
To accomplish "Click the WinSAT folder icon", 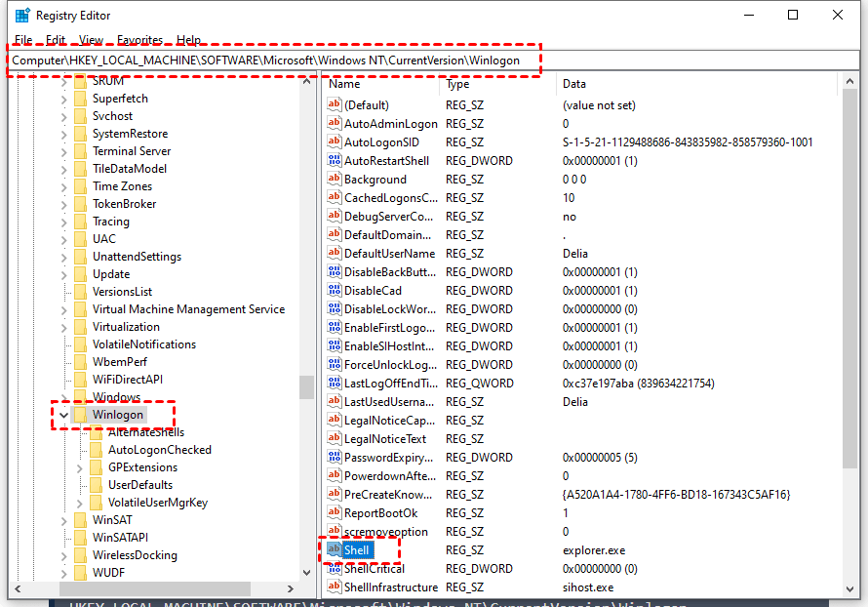I will [80, 519].
